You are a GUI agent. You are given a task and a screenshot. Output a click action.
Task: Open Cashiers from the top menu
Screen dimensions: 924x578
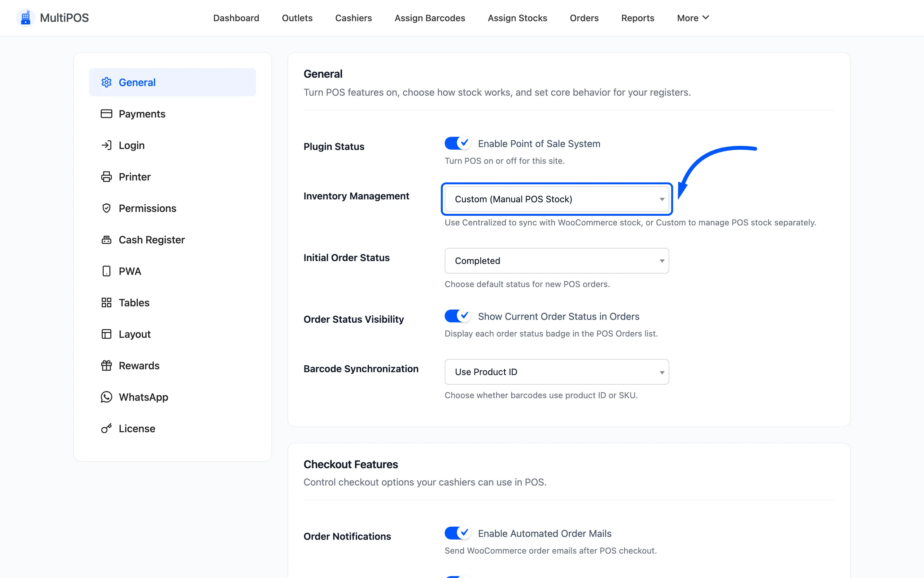click(353, 18)
